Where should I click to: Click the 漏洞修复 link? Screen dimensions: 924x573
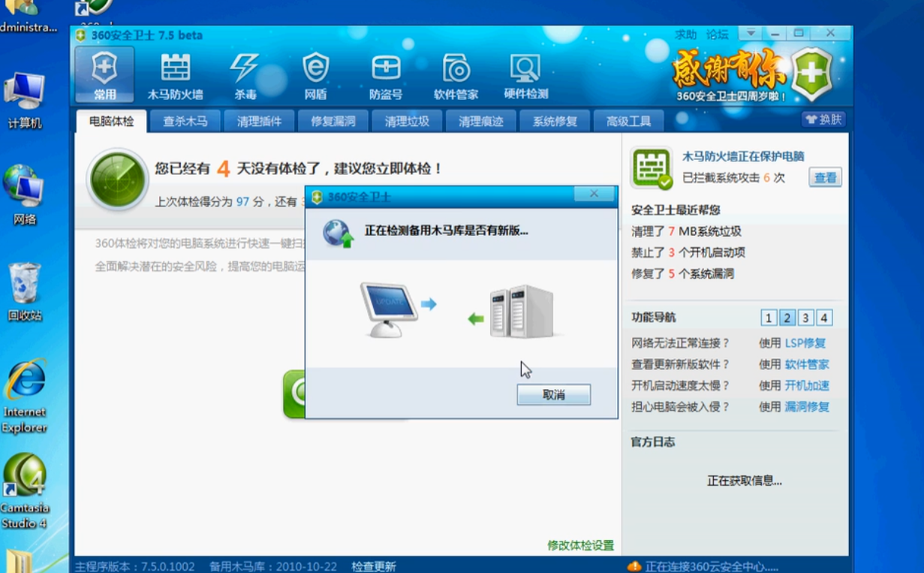pyautogui.click(x=807, y=406)
